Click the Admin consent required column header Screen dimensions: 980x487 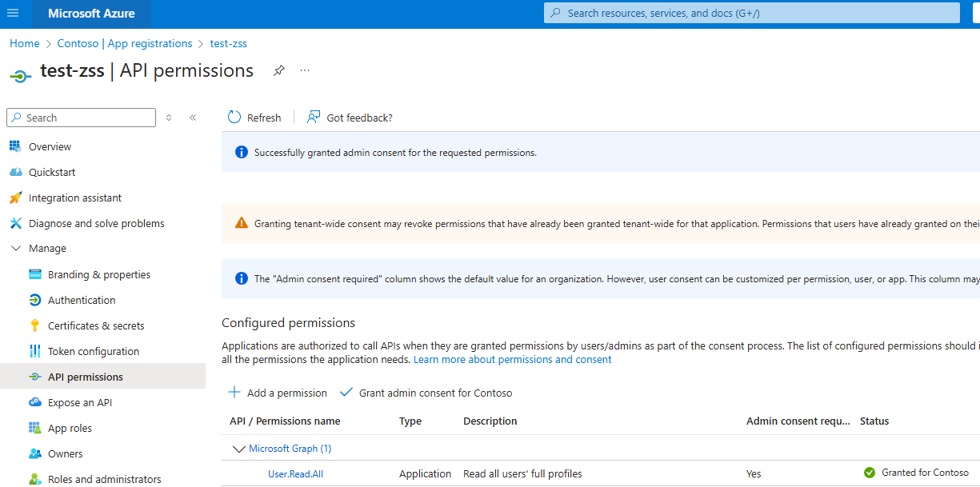[x=798, y=421]
